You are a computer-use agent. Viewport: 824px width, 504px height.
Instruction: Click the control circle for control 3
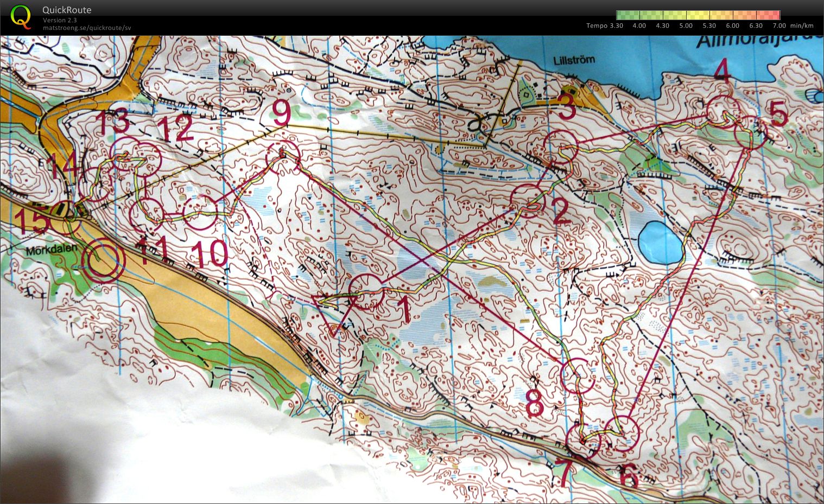pyautogui.click(x=561, y=148)
